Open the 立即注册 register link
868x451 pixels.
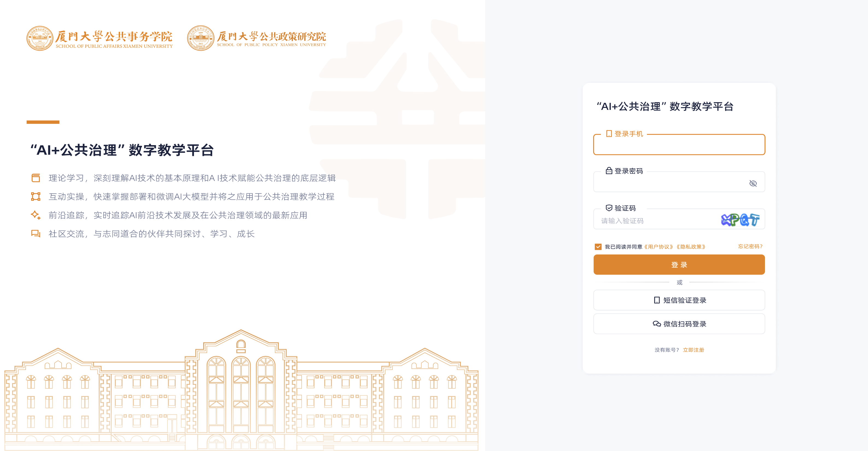click(693, 350)
